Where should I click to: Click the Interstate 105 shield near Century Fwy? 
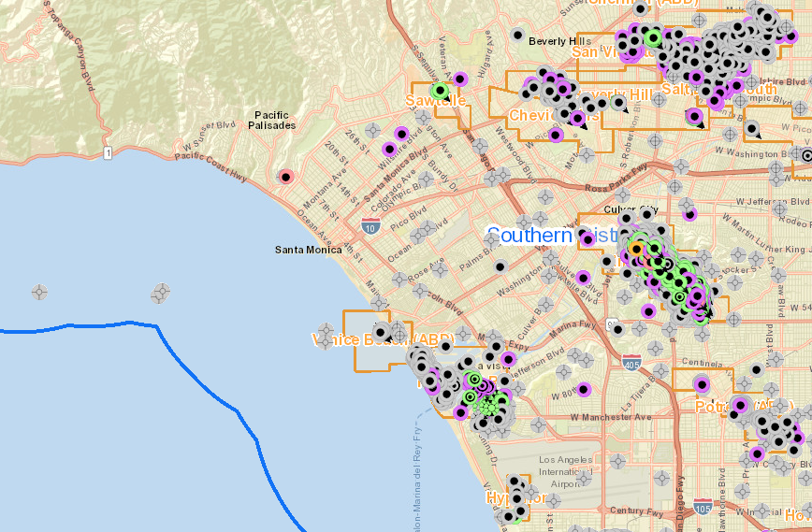point(703,506)
